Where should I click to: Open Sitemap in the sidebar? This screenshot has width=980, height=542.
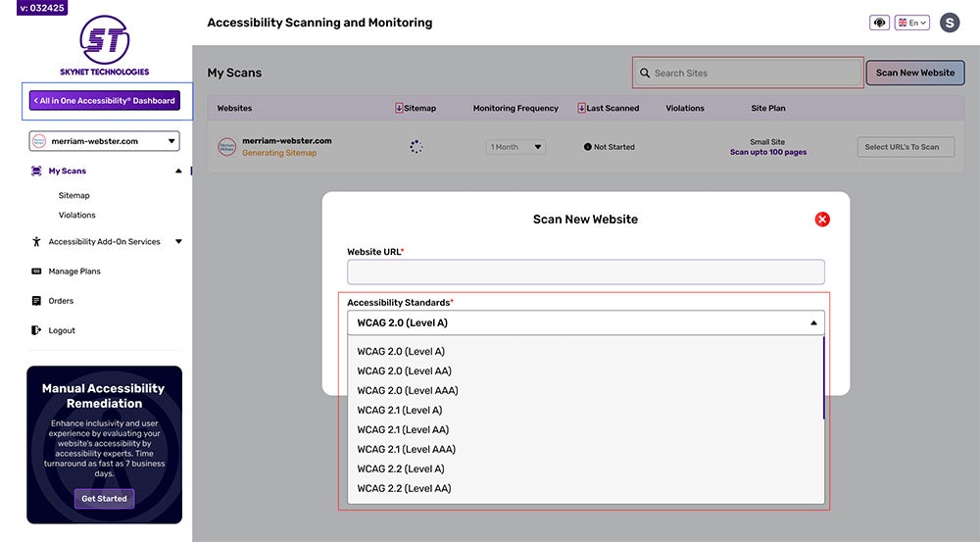tap(73, 196)
